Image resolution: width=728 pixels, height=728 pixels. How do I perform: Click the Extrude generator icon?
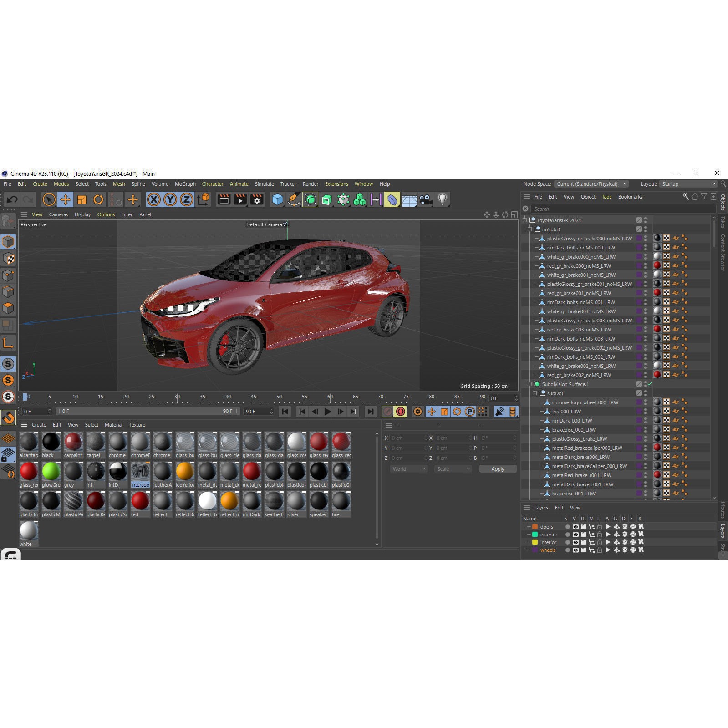pos(326,199)
